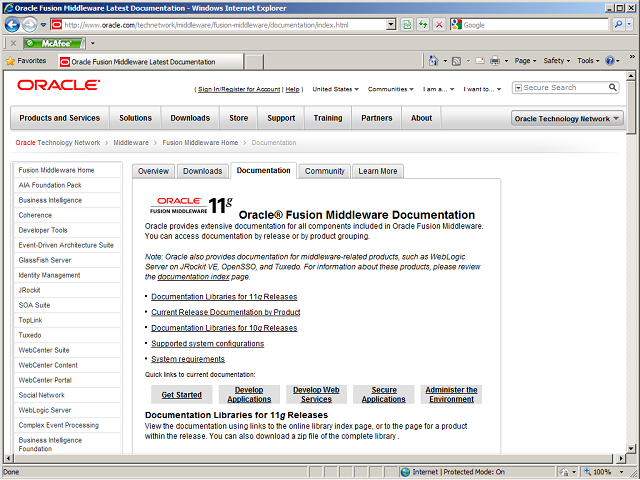Open the Products and Services menu
The width and height of the screenshot is (640, 480).
click(x=60, y=118)
